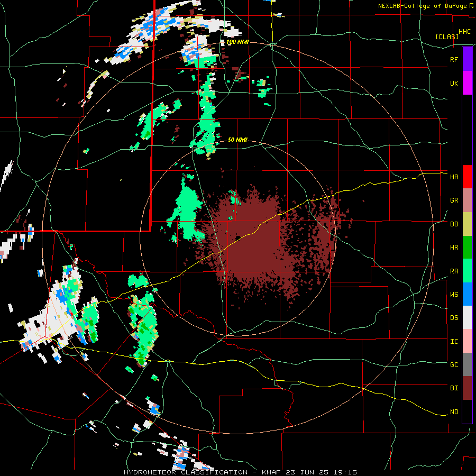476x476 pixels.
Task: Click the HYDROMETEOR CLASSIFICATION title text
Action: click(x=185, y=472)
